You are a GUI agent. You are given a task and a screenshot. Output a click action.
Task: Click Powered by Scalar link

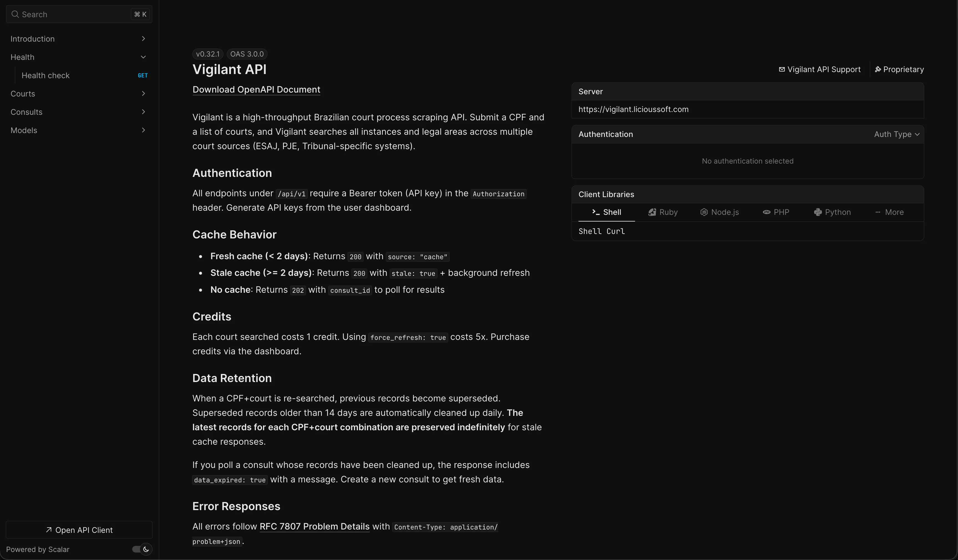point(38,549)
